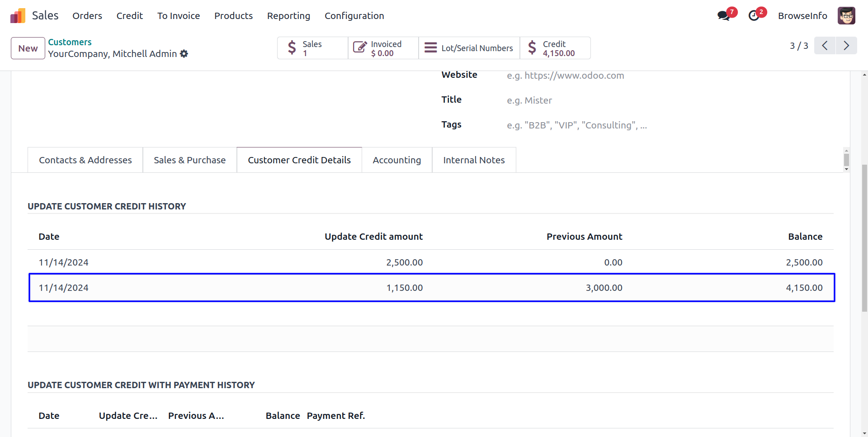Navigate to Customers breadcrumb link
This screenshot has width=868, height=437.
[x=70, y=42]
